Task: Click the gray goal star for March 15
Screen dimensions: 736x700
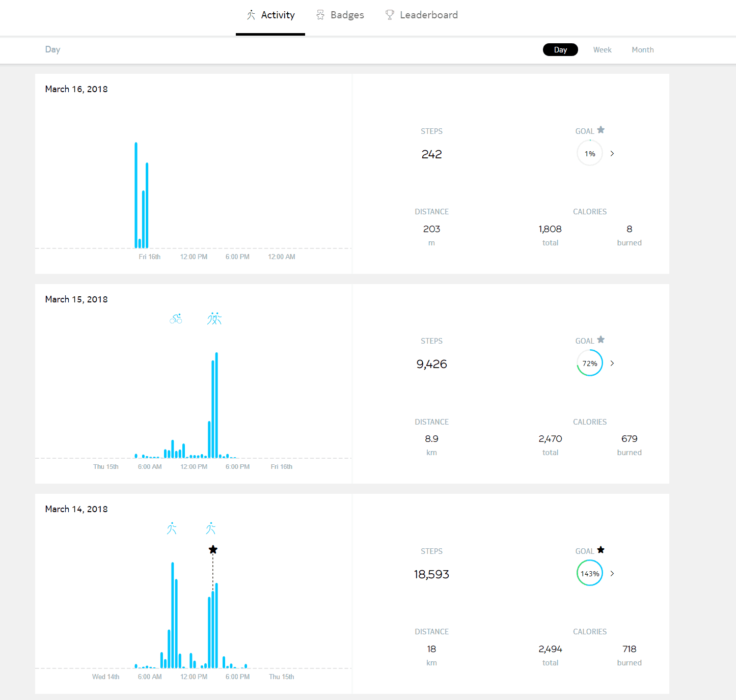Action: click(601, 340)
